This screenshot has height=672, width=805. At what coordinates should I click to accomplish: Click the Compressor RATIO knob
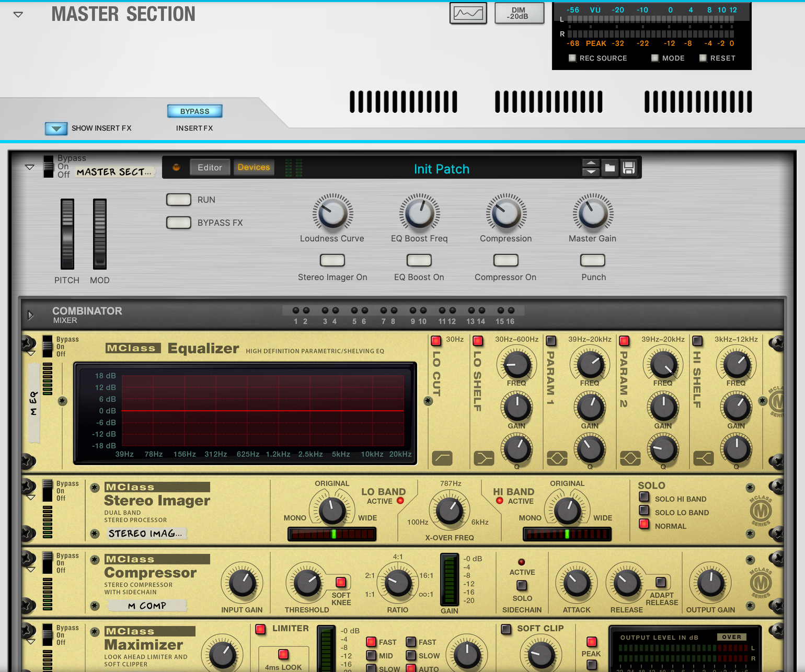pos(398,583)
